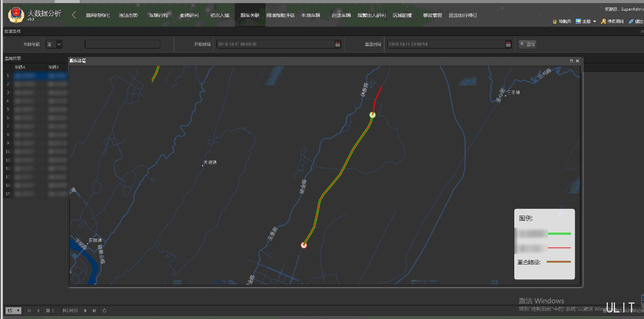Maximize the 跟车详情 map window

pos(571,61)
